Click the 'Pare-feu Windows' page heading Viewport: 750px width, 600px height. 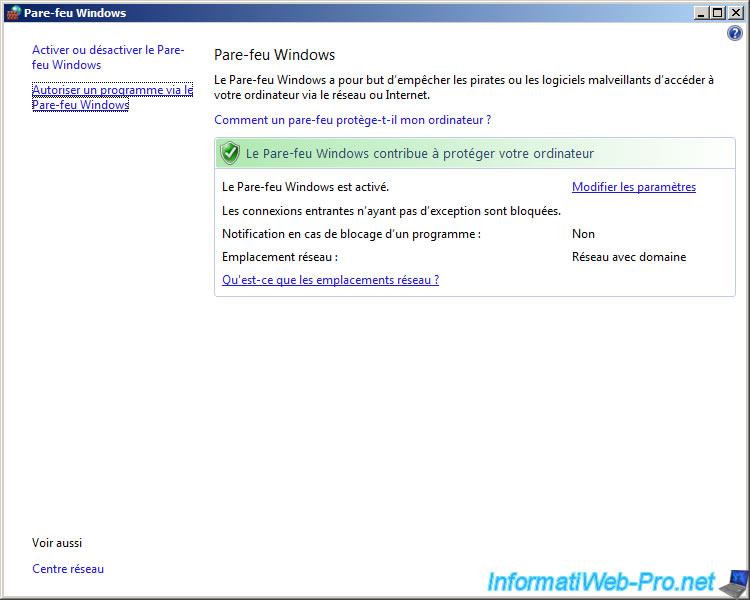pos(275,55)
